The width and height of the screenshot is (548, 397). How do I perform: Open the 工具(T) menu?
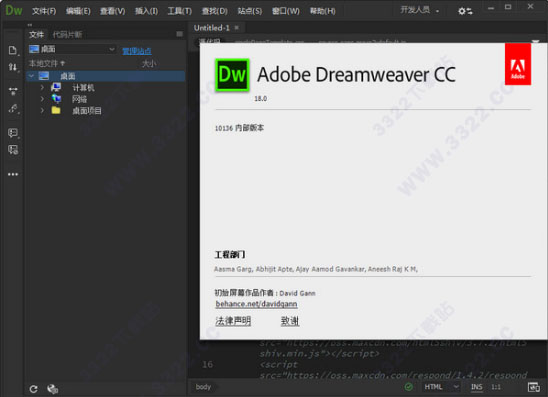pos(180,11)
